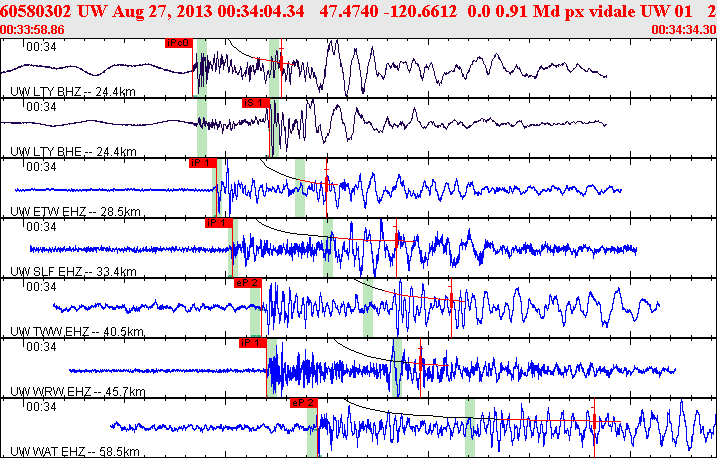
Task: Click the red coda marker on WAT EHZ trace
Action: [x=594, y=420]
